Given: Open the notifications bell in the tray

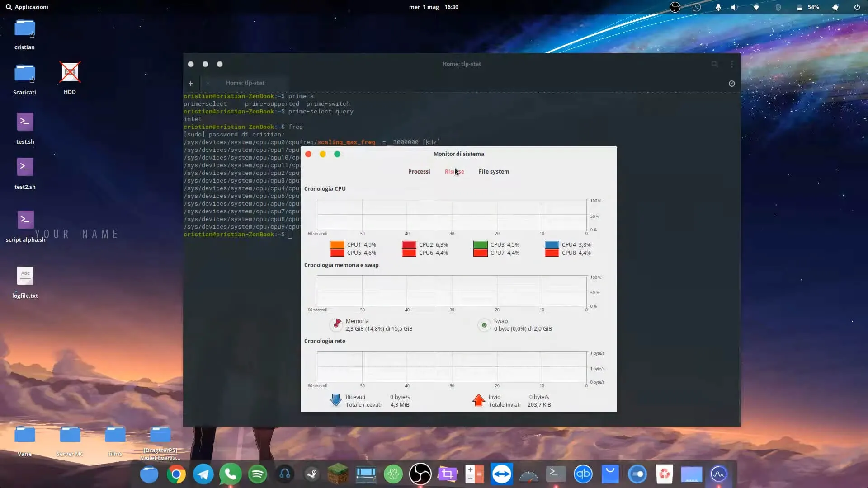Looking at the screenshot, I should pos(834,7).
